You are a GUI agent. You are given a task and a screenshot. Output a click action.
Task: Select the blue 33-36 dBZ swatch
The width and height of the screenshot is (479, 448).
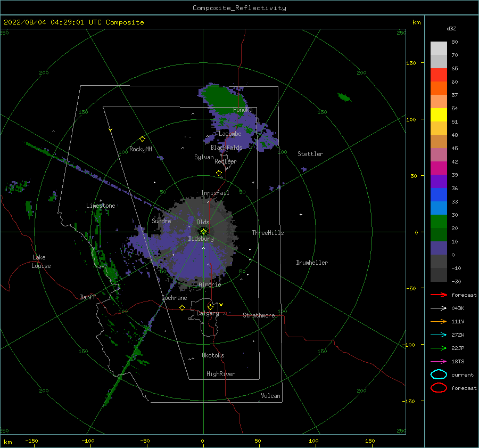439,195
